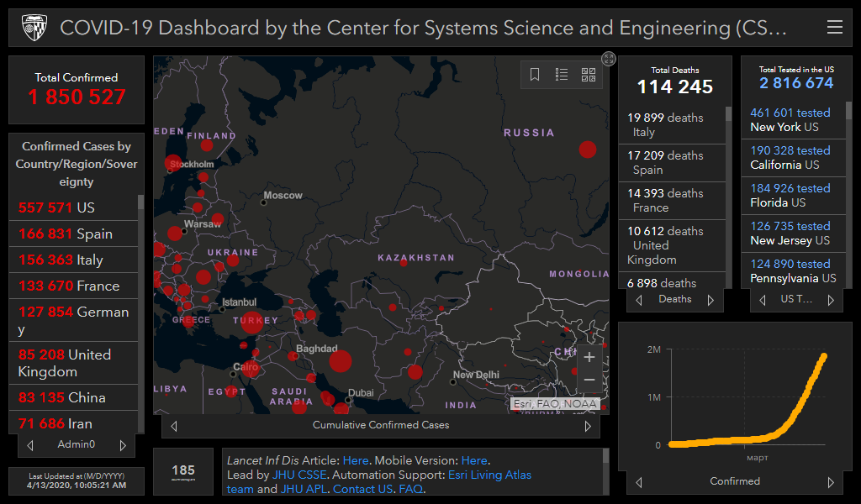This screenshot has height=504, width=861.
Task: Open the hamburger menu in the header
Action: point(834,28)
